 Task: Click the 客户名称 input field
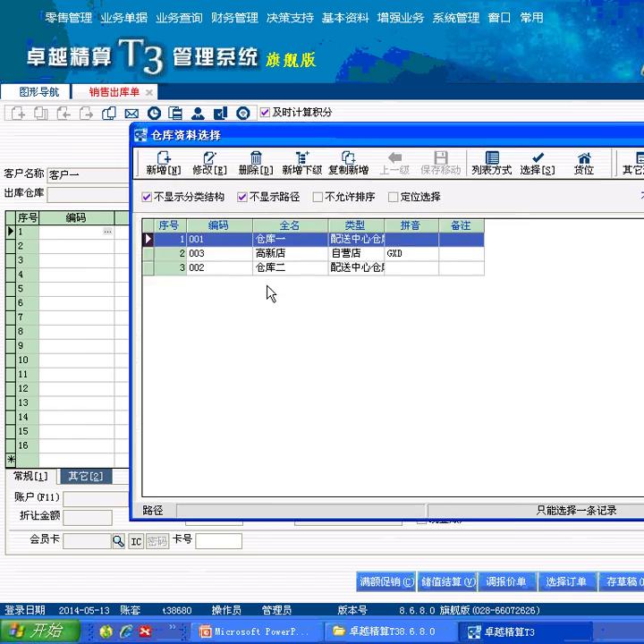point(89,175)
